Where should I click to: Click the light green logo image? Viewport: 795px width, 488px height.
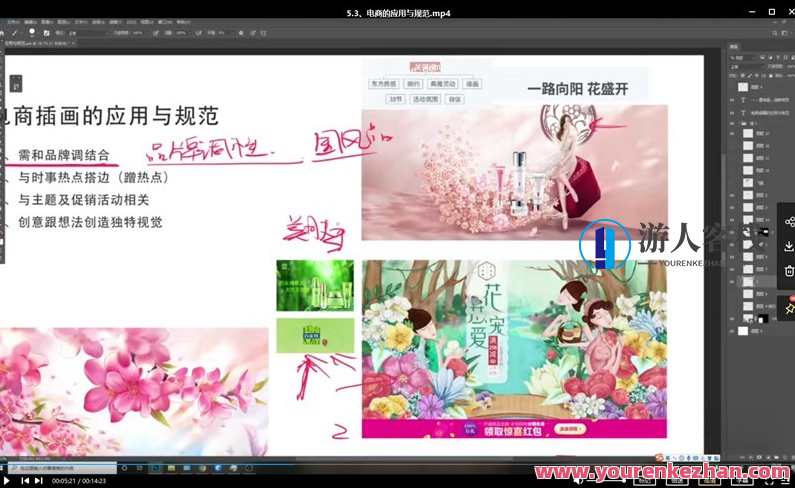point(315,335)
